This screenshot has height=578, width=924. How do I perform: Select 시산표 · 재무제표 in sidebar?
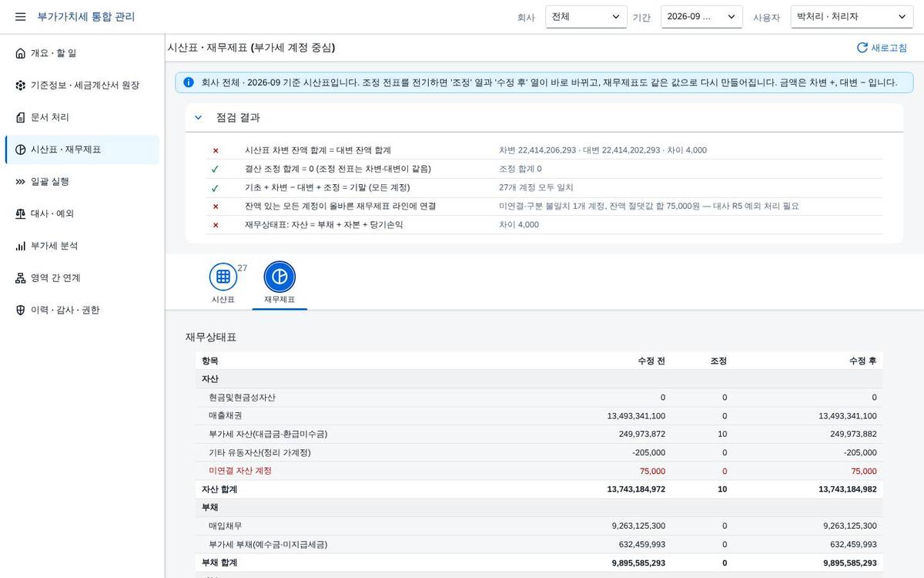coord(82,150)
